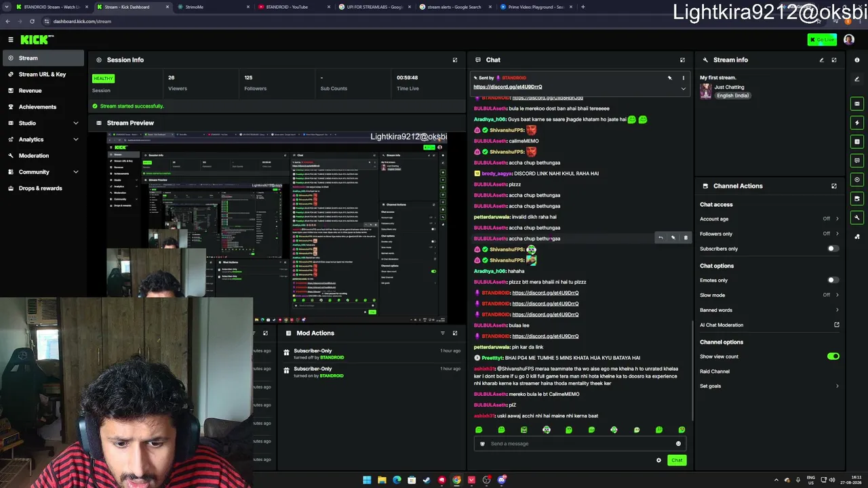This screenshot has height=488, width=868.
Task: Delete the hovered 'accha chup bethungaa' message
Action: pyautogui.click(x=686, y=238)
